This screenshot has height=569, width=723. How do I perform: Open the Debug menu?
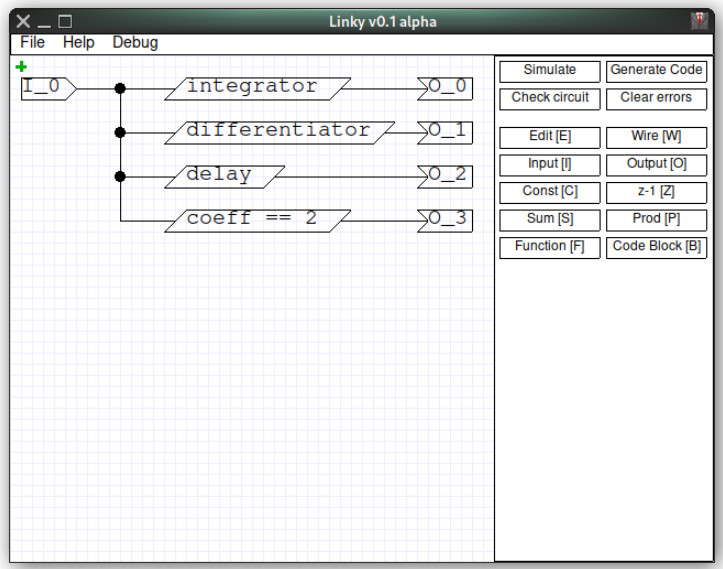[x=135, y=42]
